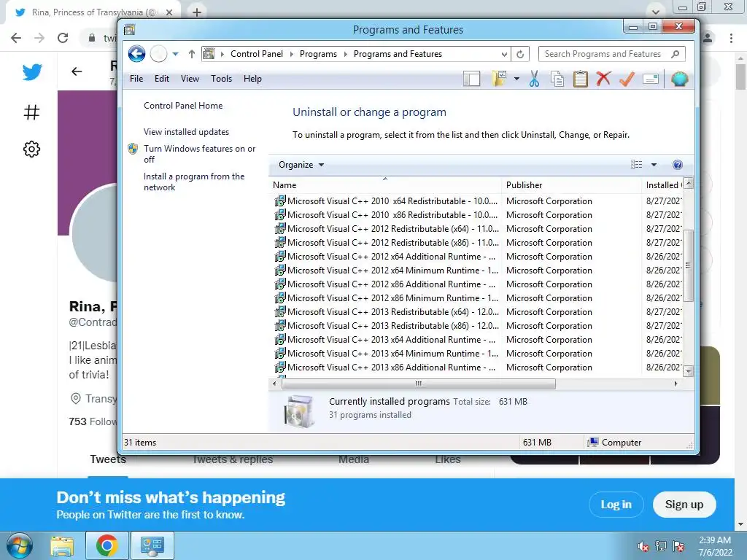Click horizontal scrollbar right arrow
The width and height of the screenshot is (747, 560).
pyautogui.click(x=676, y=384)
